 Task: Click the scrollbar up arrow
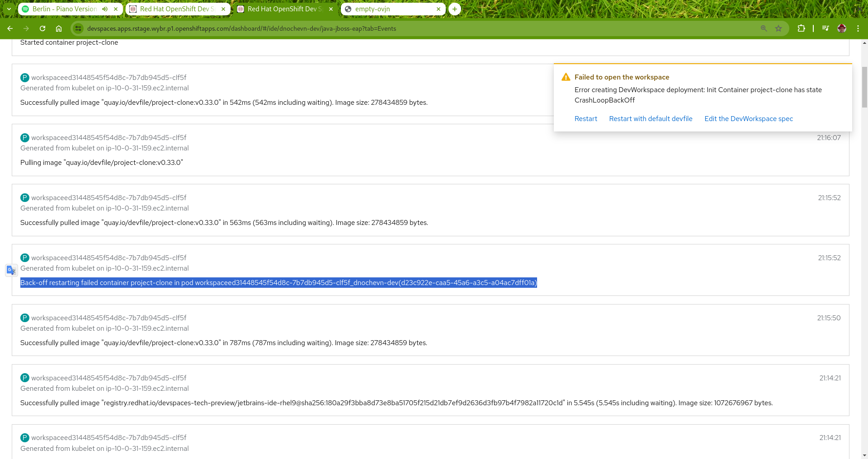coord(864,43)
